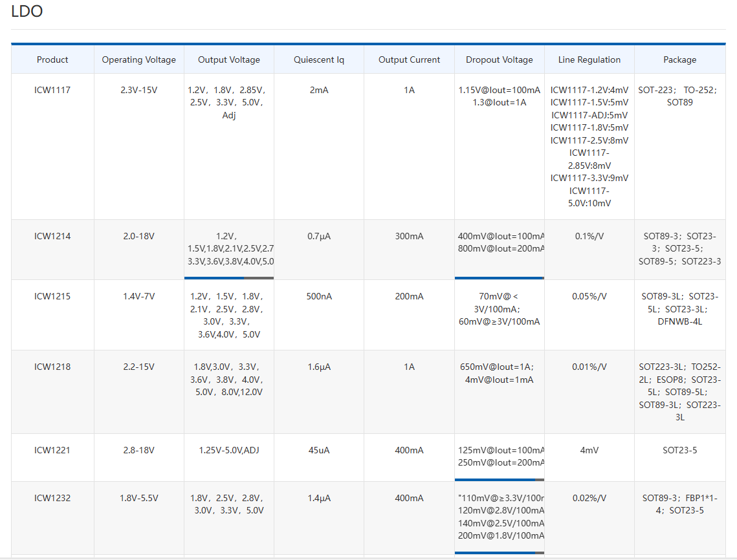This screenshot has width=737, height=560.
Task: Click the ICW1214 product name
Action: (x=52, y=236)
